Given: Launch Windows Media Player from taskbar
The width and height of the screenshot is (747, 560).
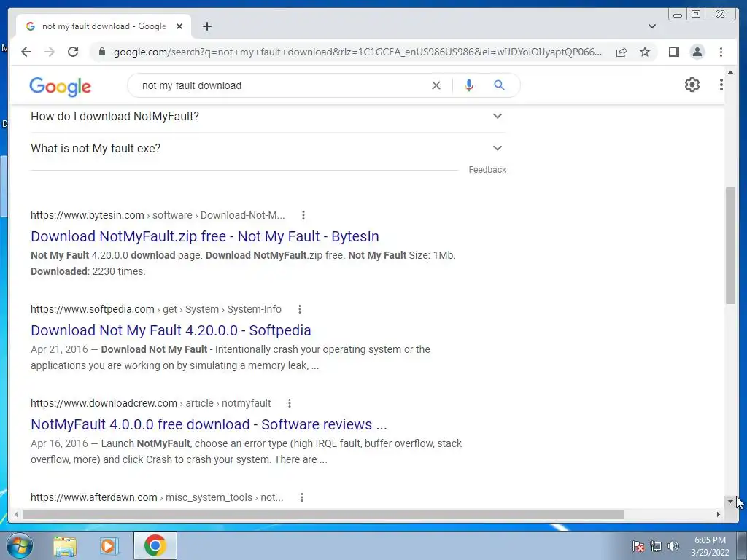Looking at the screenshot, I should click(108, 545).
